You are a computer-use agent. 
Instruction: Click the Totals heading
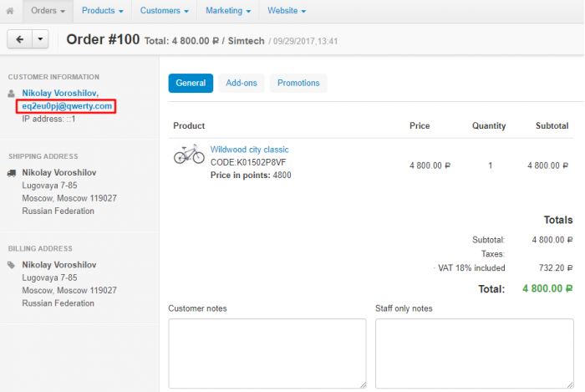pyautogui.click(x=558, y=220)
